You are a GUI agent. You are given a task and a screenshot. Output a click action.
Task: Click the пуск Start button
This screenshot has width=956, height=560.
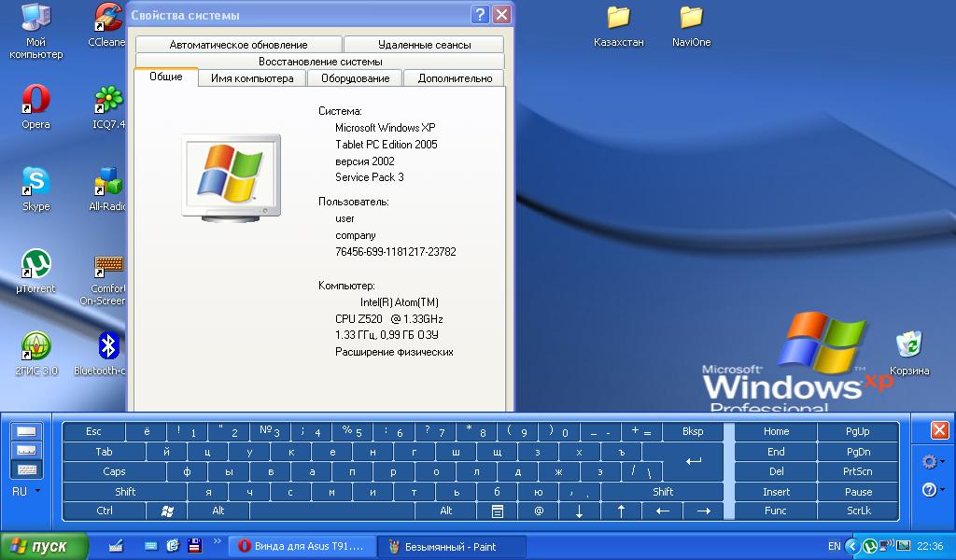(x=44, y=546)
